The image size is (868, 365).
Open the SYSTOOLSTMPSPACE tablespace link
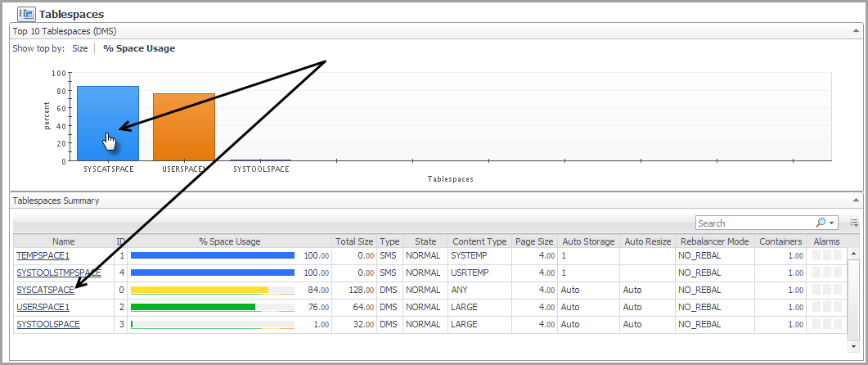[59, 273]
